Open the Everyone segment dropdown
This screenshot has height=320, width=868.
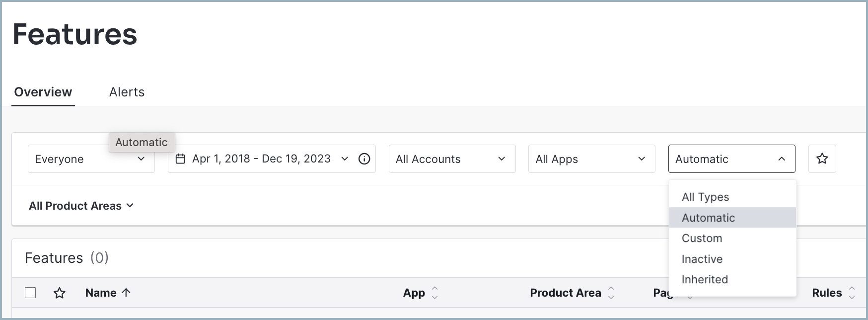point(91,159)
